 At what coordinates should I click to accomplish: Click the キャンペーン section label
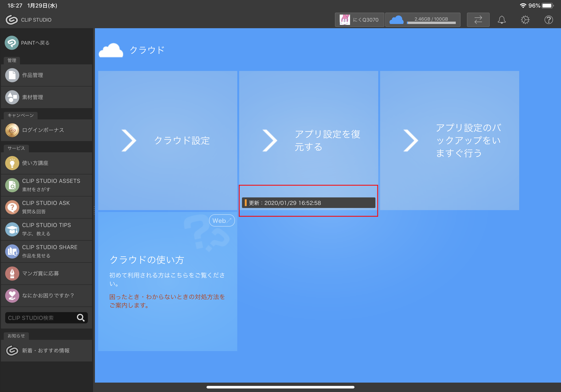click(20, 115)
